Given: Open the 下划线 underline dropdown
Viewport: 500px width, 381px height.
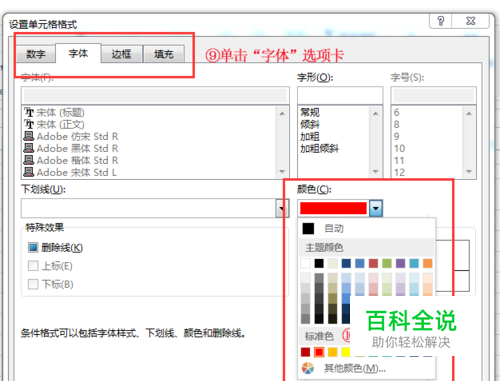Looking at the screenshot, I should pos(282,208).
